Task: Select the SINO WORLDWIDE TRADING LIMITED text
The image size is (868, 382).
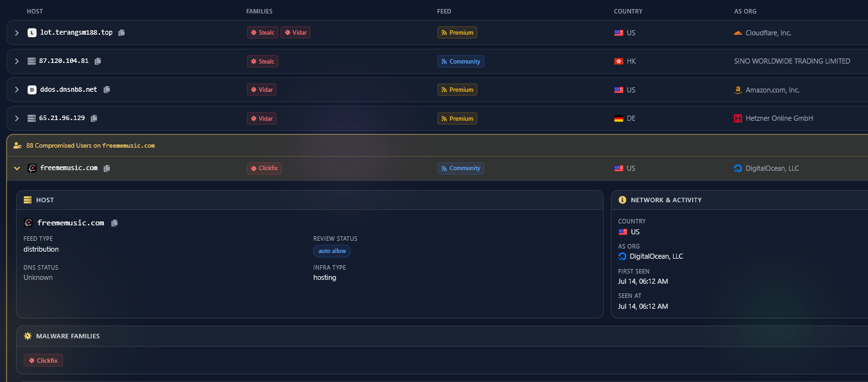Action: pos(792,62)
